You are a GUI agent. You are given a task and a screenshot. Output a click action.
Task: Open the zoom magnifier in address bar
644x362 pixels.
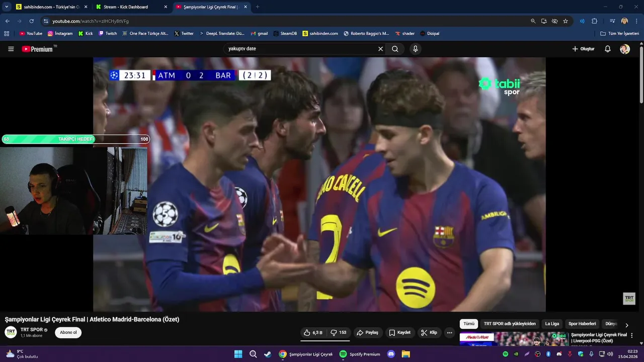(x=533, y=21)
